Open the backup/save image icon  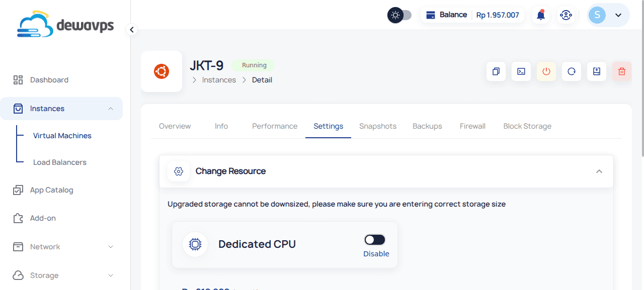[596, 71]
